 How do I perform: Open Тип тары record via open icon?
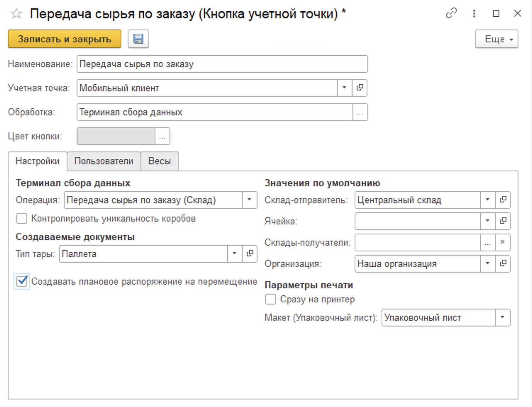[x=250, y=253]
